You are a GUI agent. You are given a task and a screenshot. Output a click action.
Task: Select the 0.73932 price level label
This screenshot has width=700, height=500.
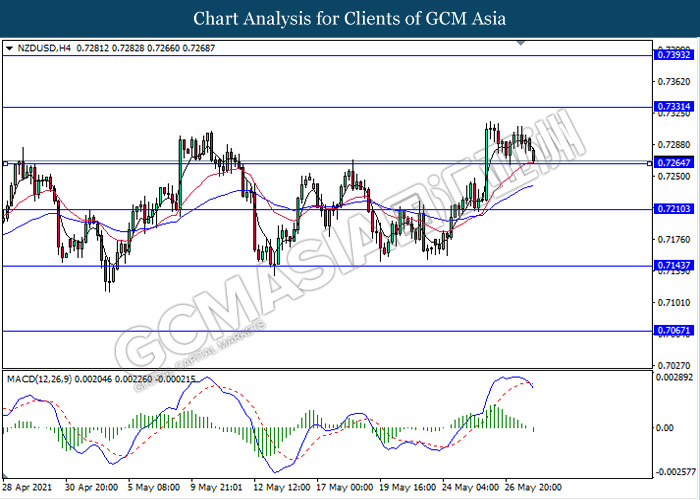(674, 55)
